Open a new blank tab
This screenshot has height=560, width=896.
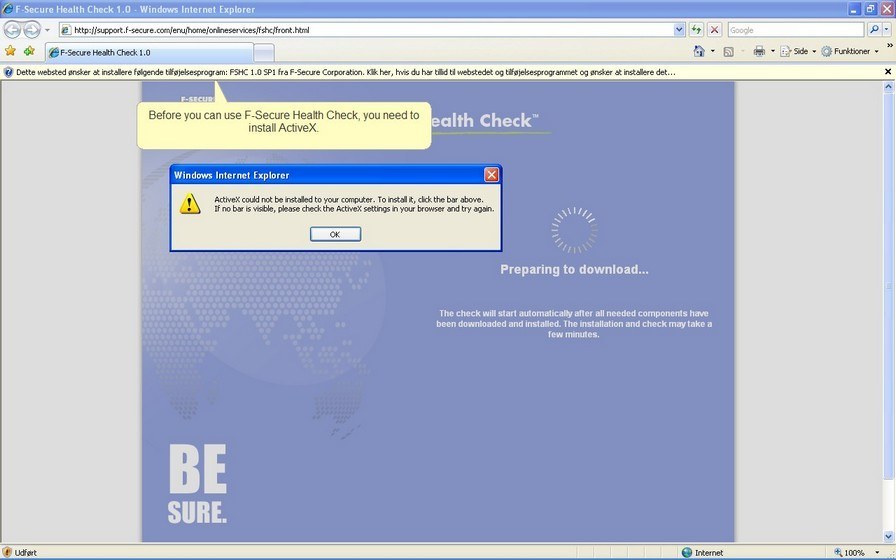(x=263, y=53)
